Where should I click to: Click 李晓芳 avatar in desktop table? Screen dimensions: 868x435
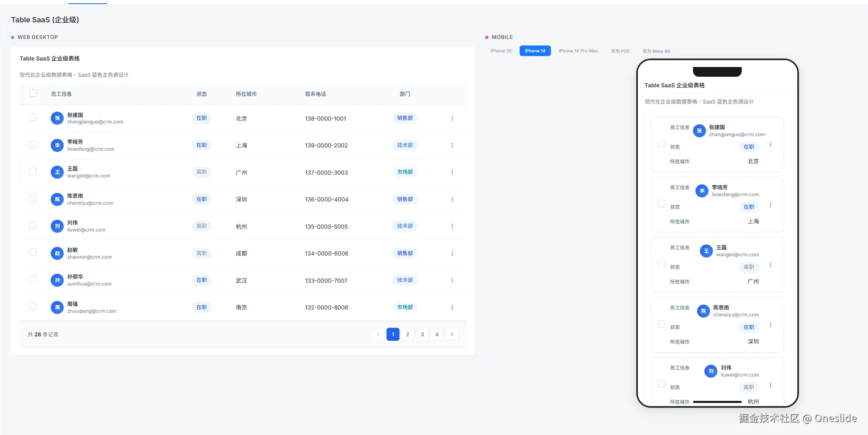pyautogui.click(x=57, y=145)
